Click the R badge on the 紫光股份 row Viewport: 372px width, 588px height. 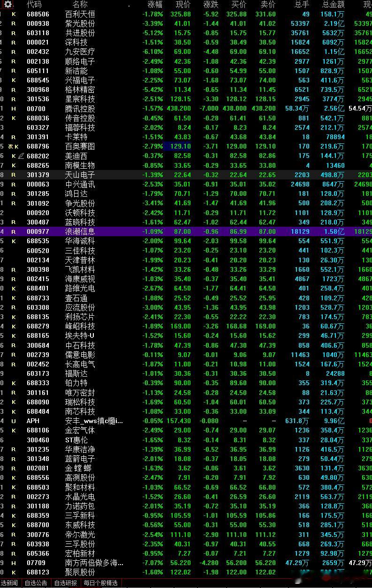click(14, 23)
